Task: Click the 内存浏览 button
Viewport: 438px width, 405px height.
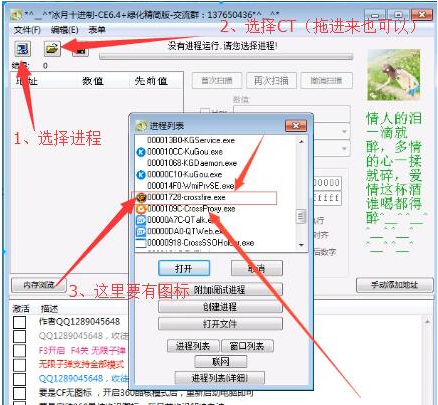Action: pyautogui.click(x=39, y=285)
